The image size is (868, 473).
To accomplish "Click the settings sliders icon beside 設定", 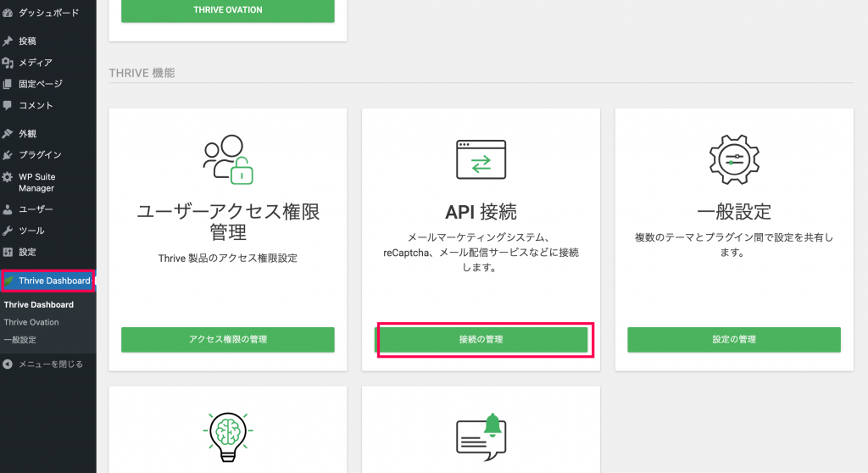I will (7, 252).
